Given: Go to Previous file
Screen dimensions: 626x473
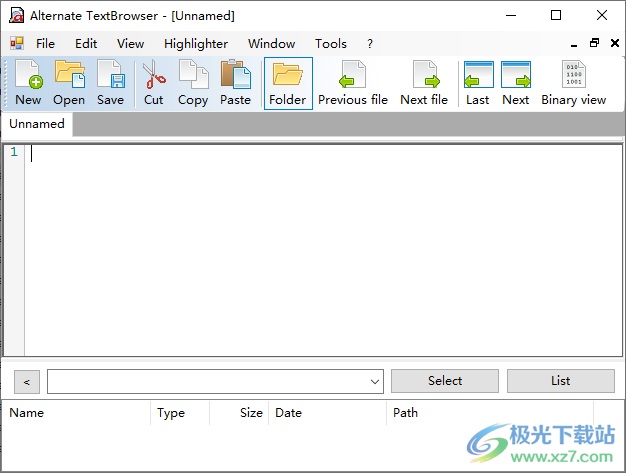Looking at the screenshot, I should pyautogui.click(x=353, y=83).
